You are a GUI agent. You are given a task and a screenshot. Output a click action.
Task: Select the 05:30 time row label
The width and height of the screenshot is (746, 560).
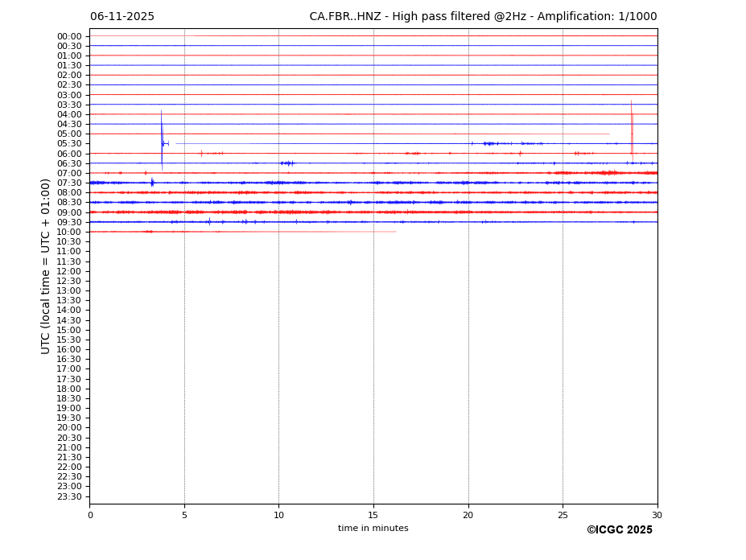tap(68, 144)
